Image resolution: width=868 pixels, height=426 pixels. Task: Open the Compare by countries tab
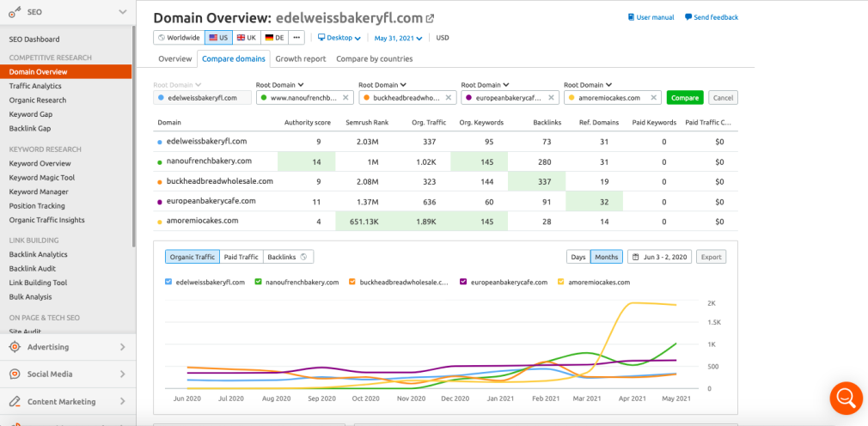(x=374, y=59)
